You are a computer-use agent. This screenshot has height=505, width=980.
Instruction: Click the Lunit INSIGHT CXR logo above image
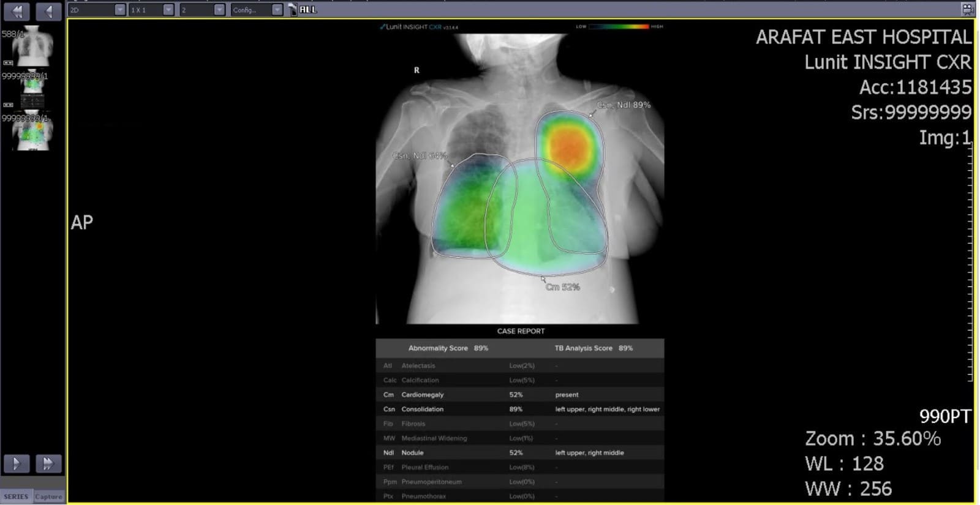click(x=419, y=27)
